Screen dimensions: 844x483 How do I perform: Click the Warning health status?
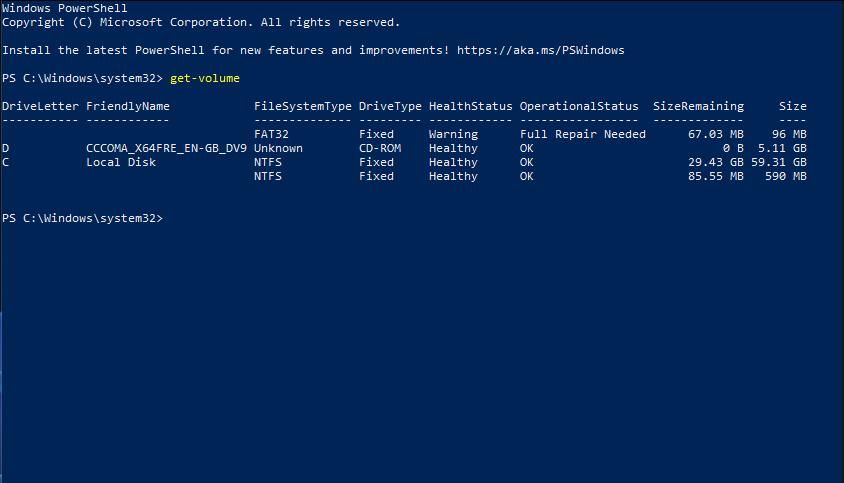point(453,134)
